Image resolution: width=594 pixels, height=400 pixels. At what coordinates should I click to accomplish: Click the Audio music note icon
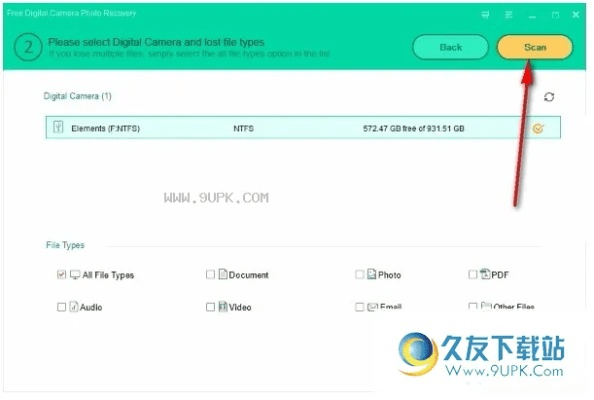pyautogui.click(x=74, y=306)
